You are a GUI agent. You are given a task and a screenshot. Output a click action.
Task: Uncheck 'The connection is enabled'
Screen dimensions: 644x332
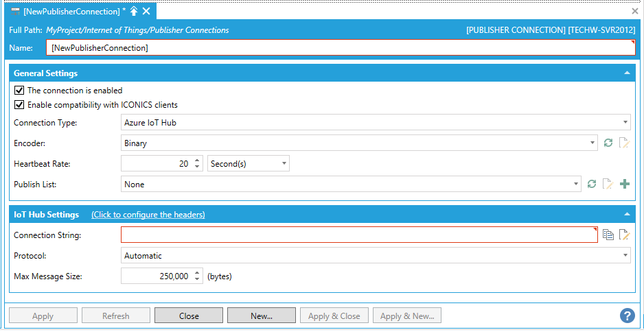tap(19, 91)
